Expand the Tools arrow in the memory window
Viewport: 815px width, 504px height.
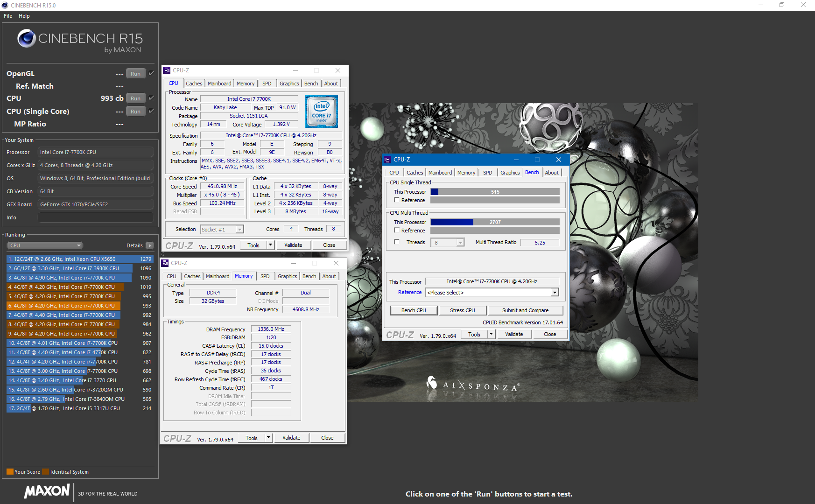(x=268, y=438)
